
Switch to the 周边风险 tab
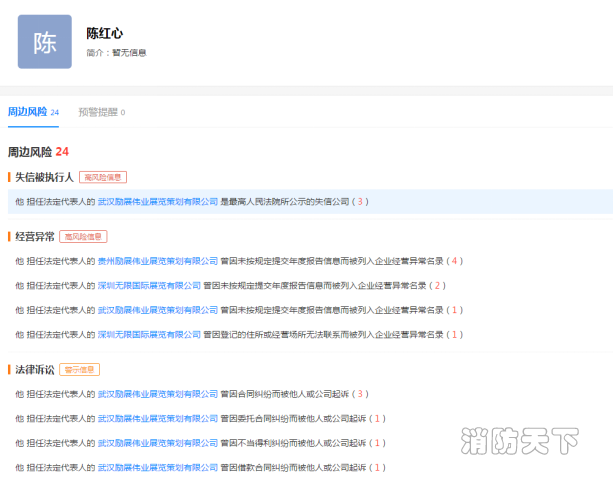[x=28, y=112]
